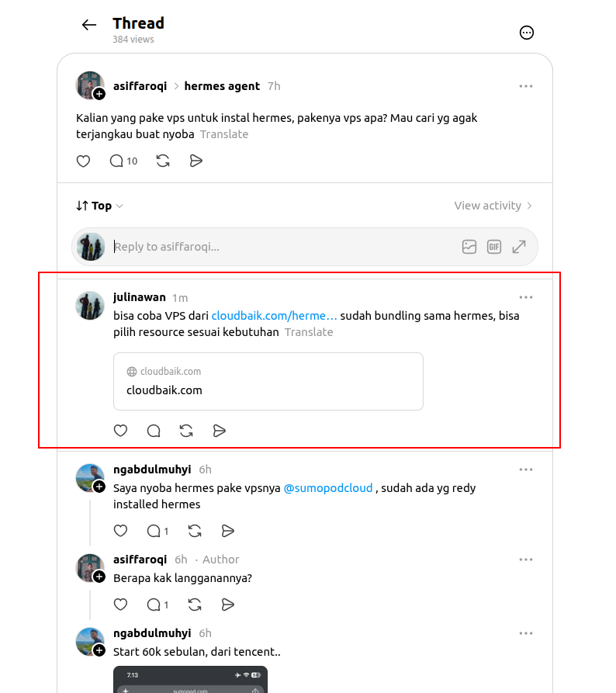Go back using the arrow icon
The image size is (616, 693).
[x=89, y=25]
